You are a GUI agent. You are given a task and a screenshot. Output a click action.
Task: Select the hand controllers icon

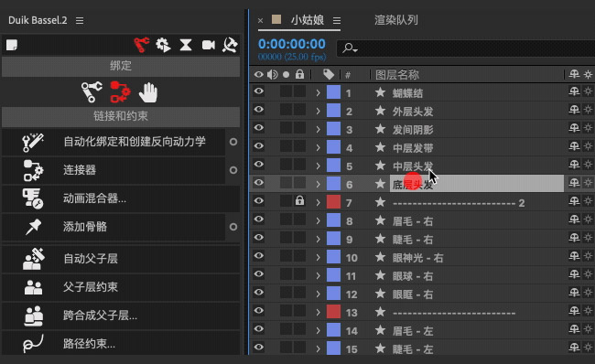[x=148, y=92]
